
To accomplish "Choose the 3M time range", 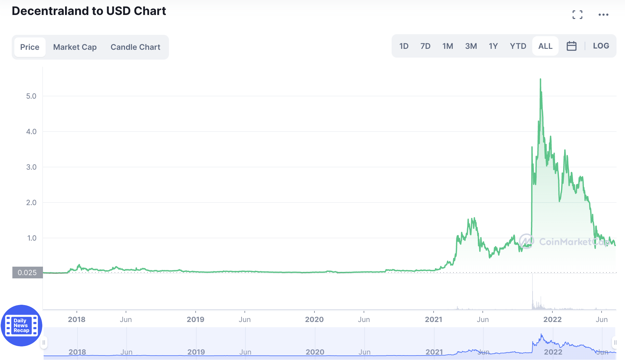I will (471, 46).
